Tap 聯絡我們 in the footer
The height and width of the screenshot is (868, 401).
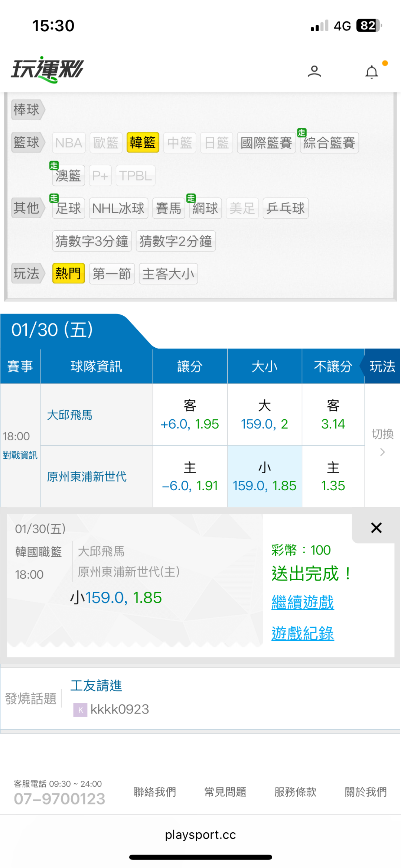coord(154,792)
